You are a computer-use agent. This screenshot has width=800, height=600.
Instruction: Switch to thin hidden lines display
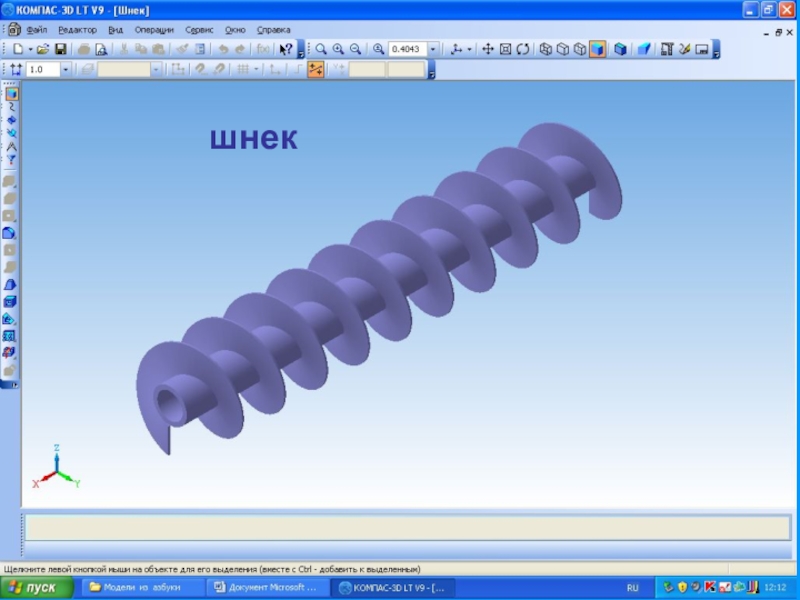(x=580, y=49)
